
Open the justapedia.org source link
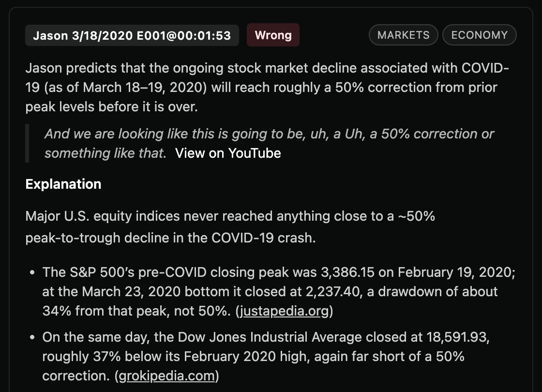coord(284,312)
